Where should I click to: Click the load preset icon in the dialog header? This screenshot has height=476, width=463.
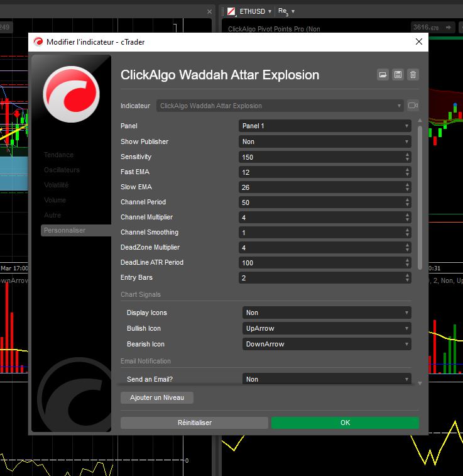point(383,75)
